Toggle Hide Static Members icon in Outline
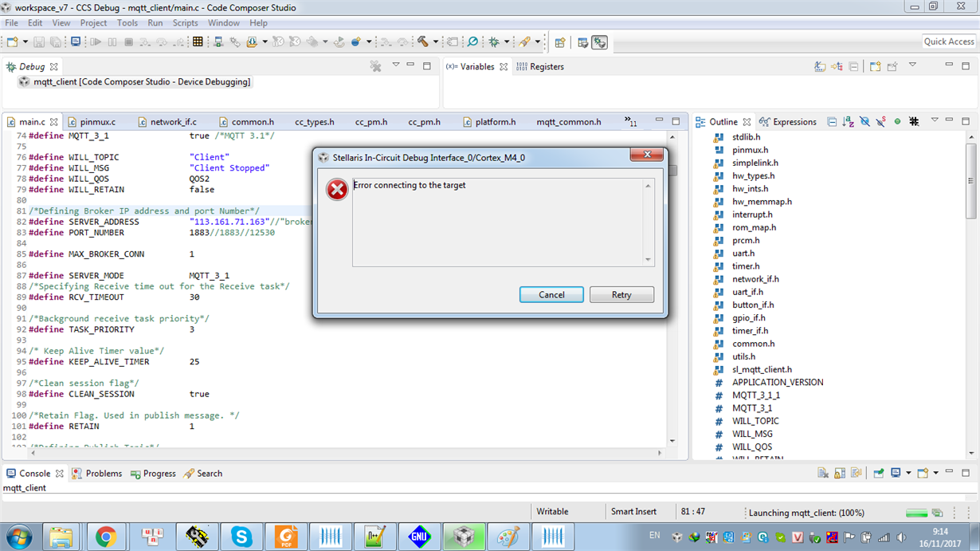 tap(880, 122)
